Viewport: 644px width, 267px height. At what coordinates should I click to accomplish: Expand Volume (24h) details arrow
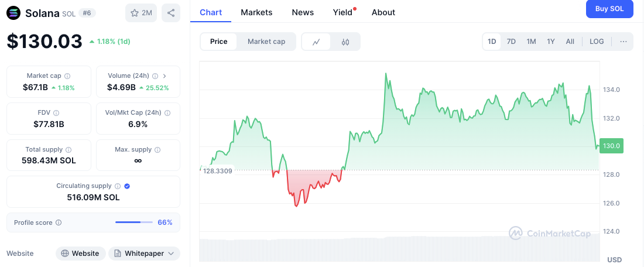click(x=165, y=76)
